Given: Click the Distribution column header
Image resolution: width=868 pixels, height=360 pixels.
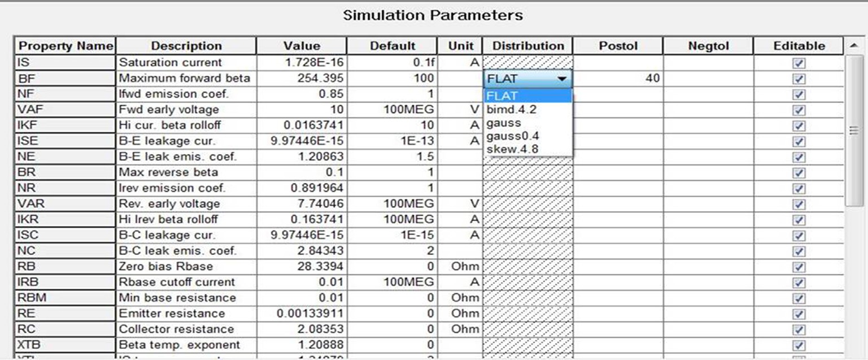Looking at the screenshot, I should click(x=527, y=46).
